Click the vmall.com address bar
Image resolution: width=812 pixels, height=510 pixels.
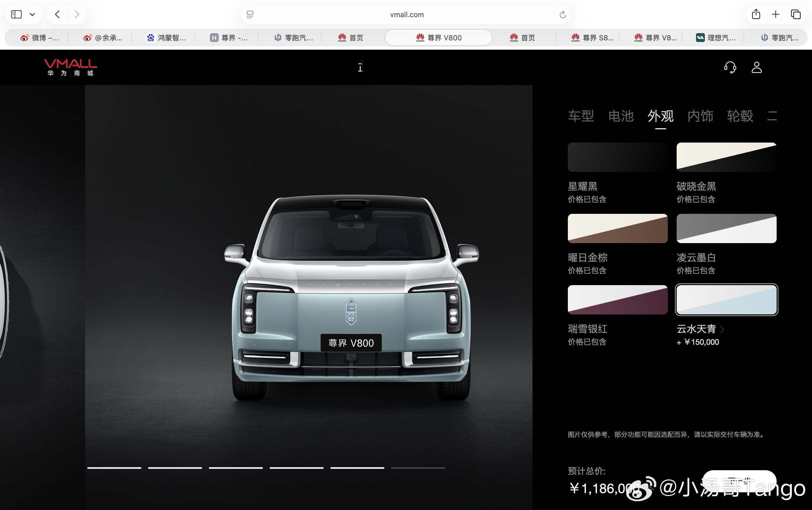406,14
